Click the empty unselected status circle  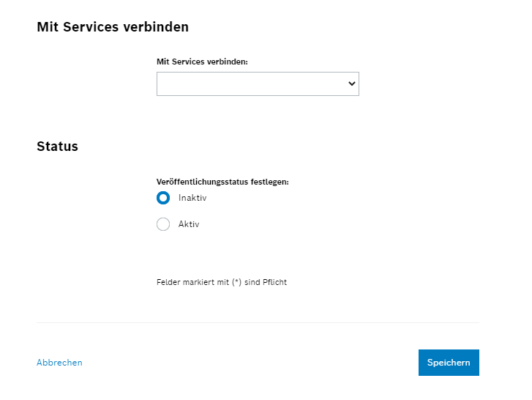click(x=163, y=224)
